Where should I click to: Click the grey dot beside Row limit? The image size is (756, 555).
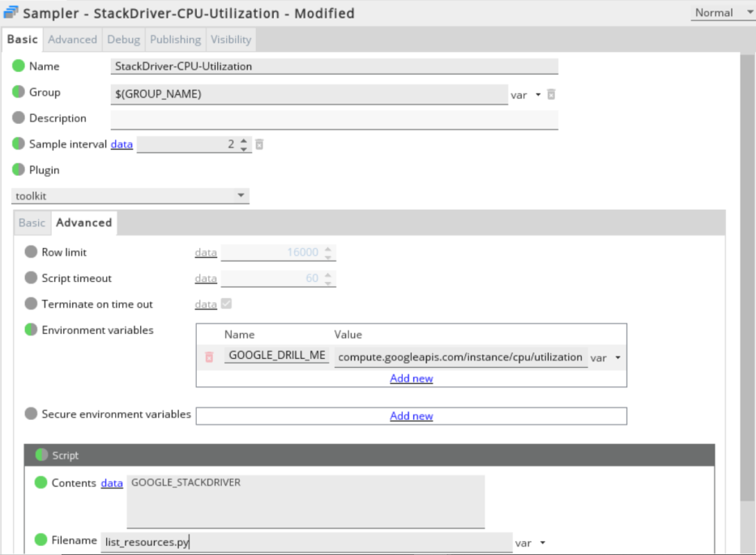[31, 252]
